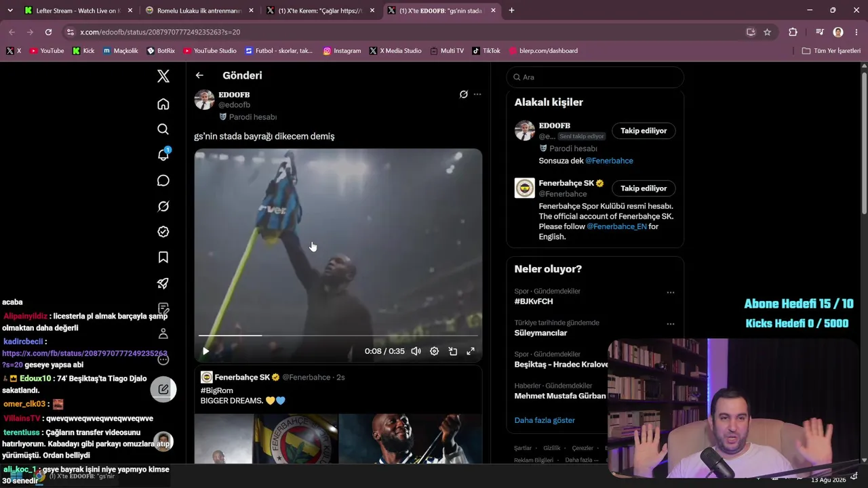Open the #BJKvFCH trending topic

click(x=534, y=302)
